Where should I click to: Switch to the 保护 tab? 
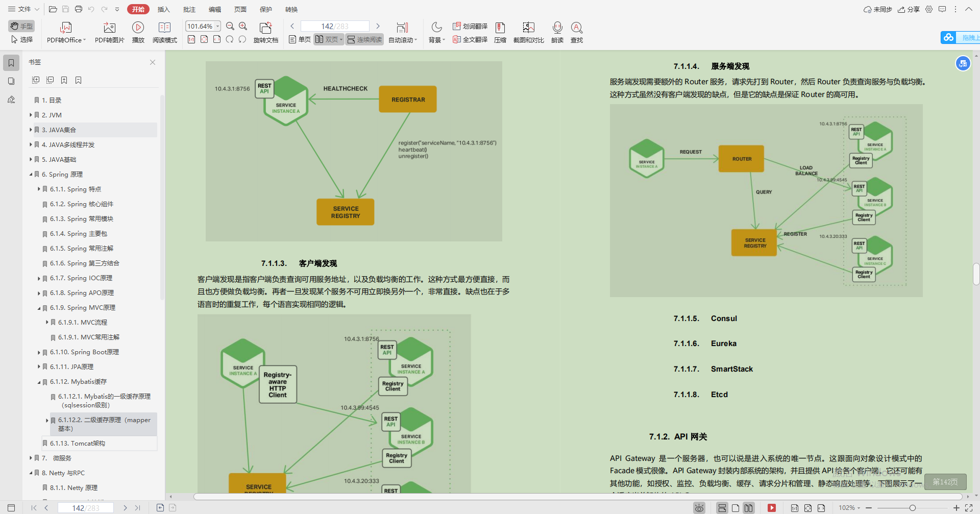coord(266,9)
